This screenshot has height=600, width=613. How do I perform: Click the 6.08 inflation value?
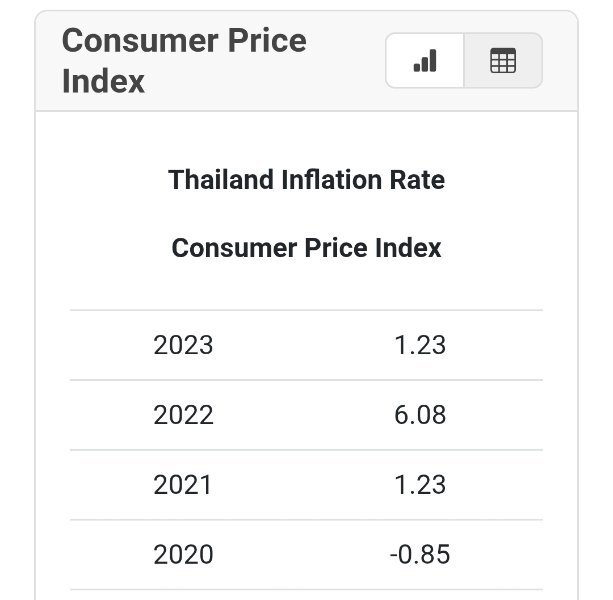point(420,415)
